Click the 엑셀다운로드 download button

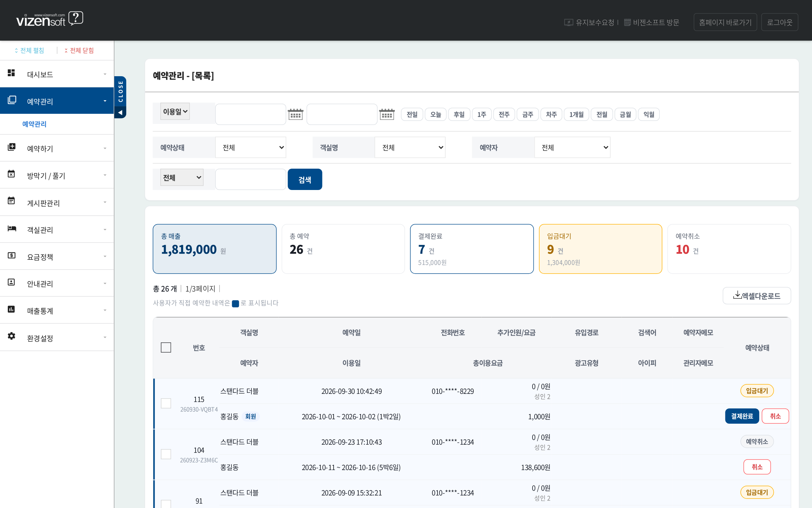pyautogui.click(x=757, y=296)
